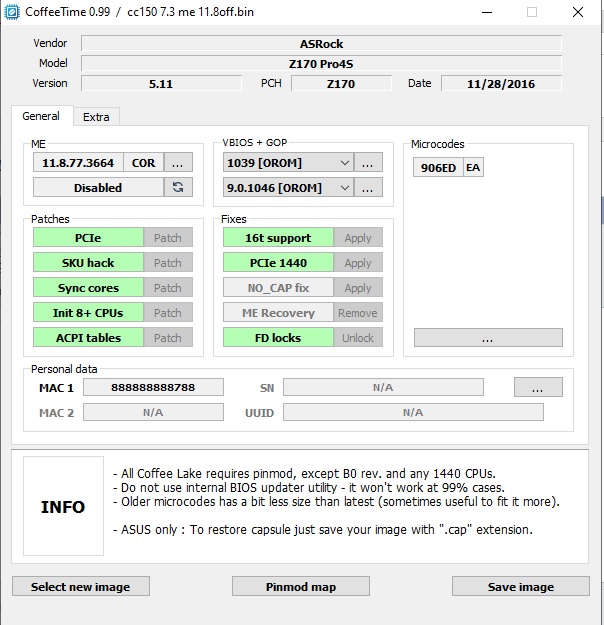
Task: Click the ME refresh arrows icon
Action: (x=178, y=187)
